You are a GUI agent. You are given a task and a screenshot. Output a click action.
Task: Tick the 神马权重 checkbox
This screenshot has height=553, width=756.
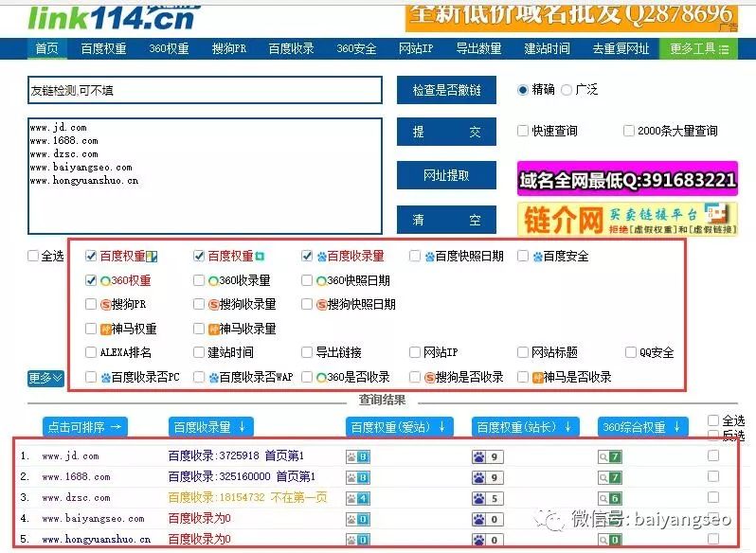click(x=91, y=329)
